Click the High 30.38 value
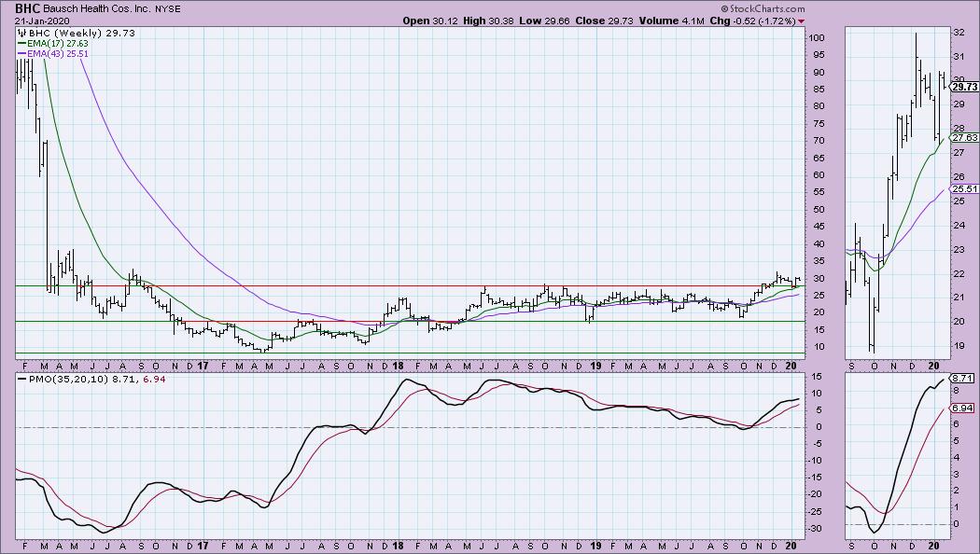This screenshot has height=554, width=980. tap(488, 21)
